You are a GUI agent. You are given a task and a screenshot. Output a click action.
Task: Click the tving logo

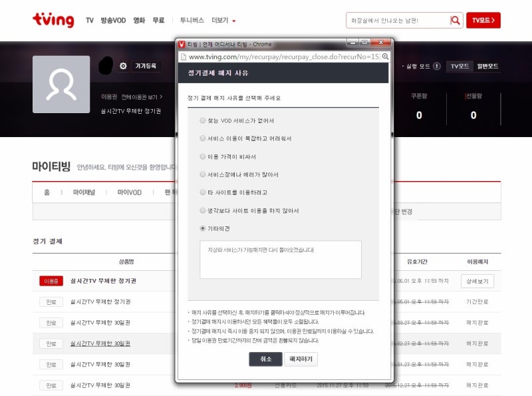[53, 20]
